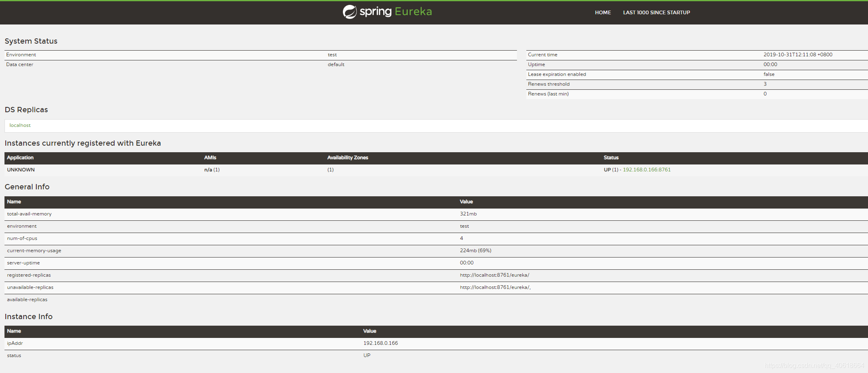Select the registered-replicas URL value
The image size is (868, 373).
495,275
